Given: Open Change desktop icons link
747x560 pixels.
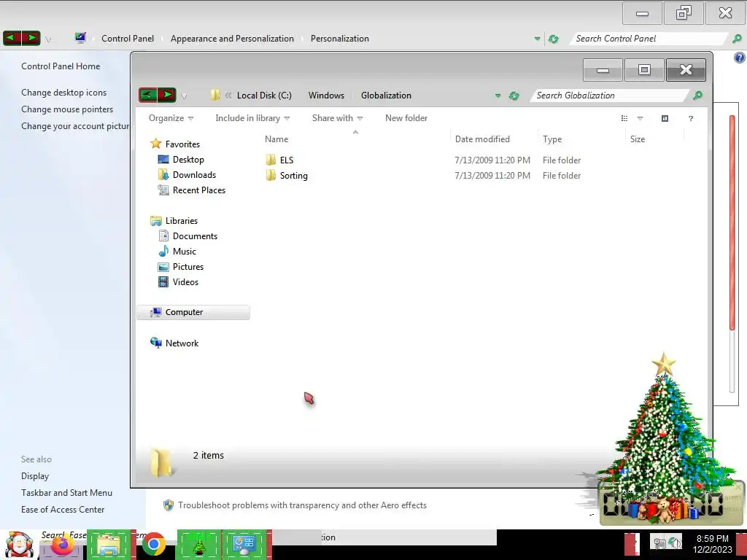Looking at the screenshot, I should [64, 93].
